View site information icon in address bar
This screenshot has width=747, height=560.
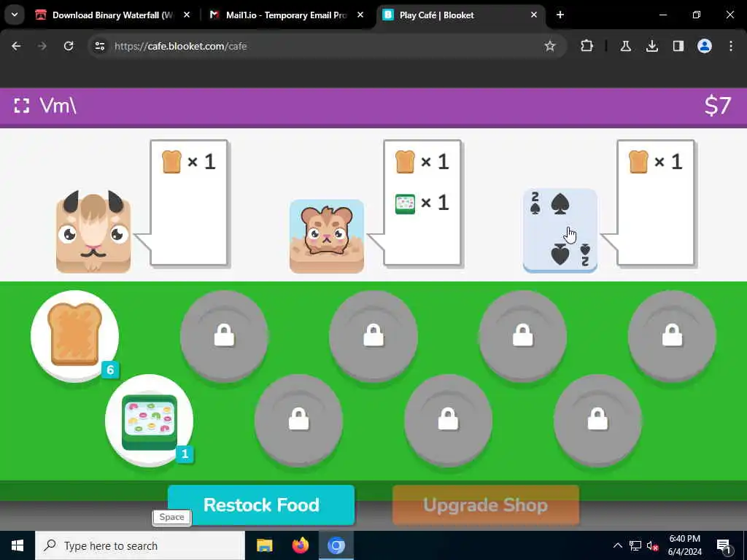99,46
